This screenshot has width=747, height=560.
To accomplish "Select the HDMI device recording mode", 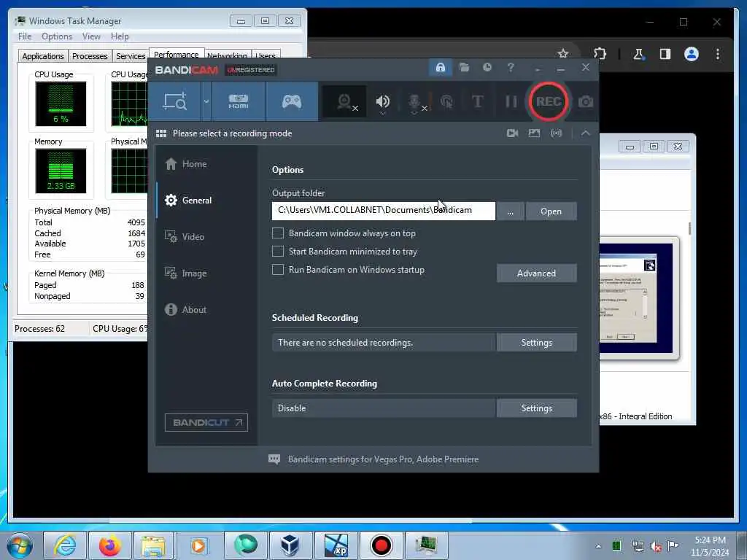I will coord(239,101).
